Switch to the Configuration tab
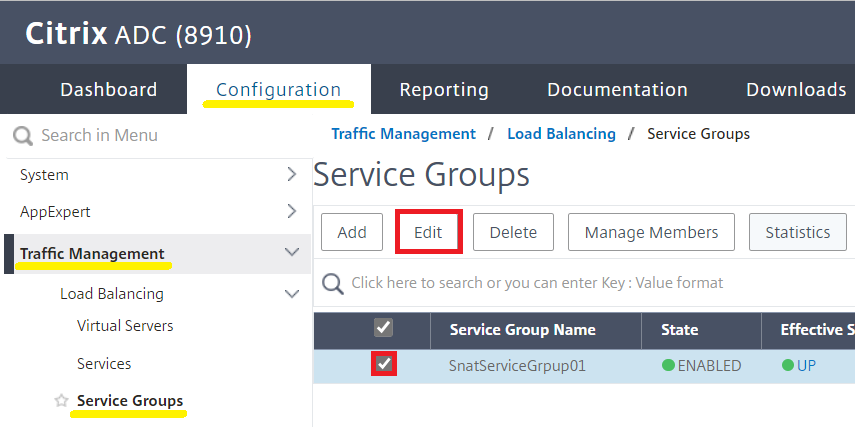 279,89
